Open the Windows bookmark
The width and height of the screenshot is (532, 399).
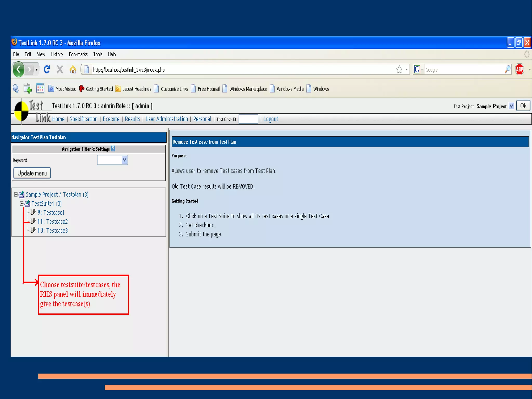(x=318, y=89)
